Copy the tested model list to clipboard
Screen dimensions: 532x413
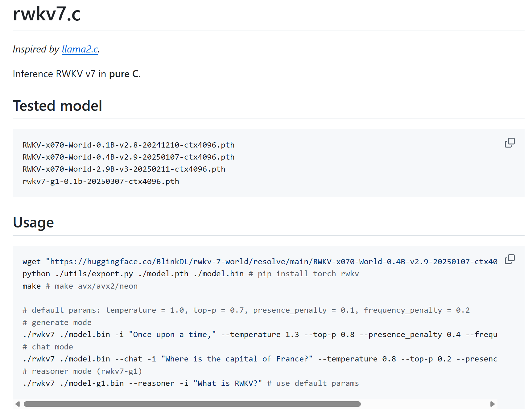[x=509, y=143]
